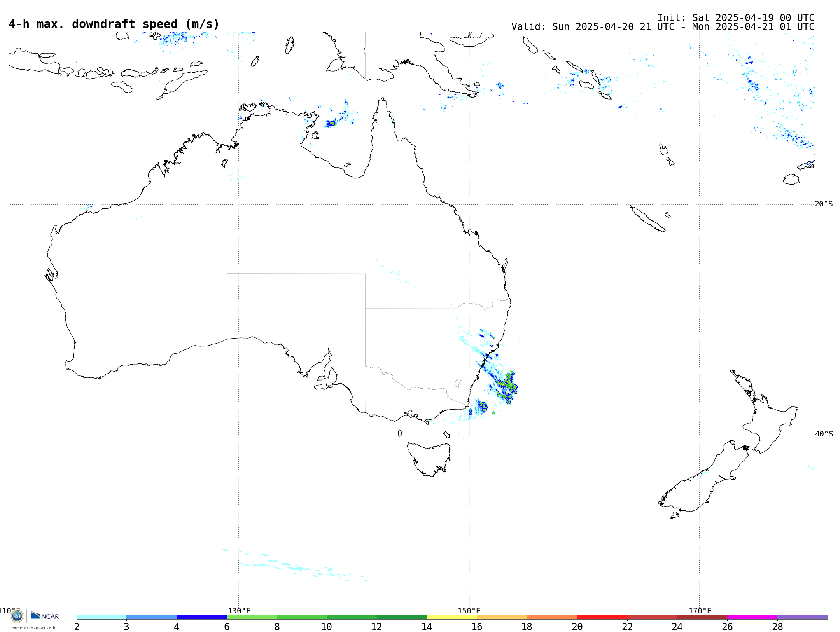Click the 'Valid: Sun 2025-04-20 21 UTC' line
The height and width of the screenshot is (632, 840).
[x=663, y=27]
